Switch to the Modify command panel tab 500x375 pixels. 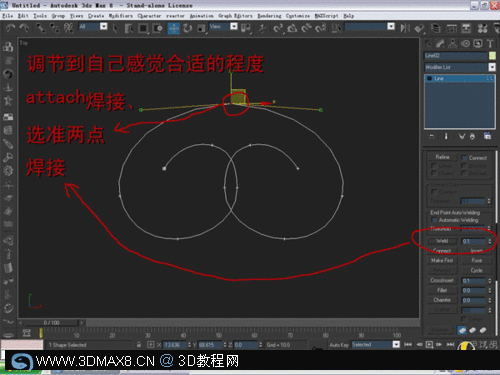point(440,43)
